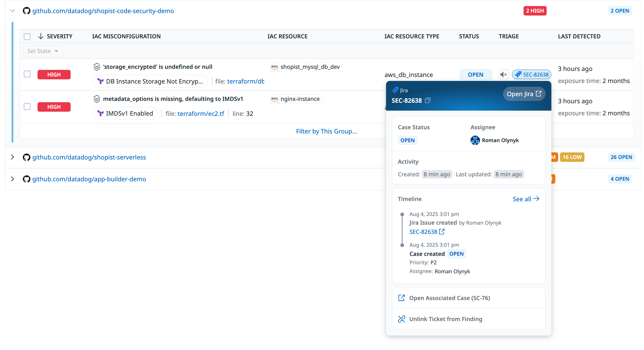Open the GitHub icon for shopist-code-security-demo
The height and width of the screenshot is (350, 644).
pyautogui.click(x=26, y=11)
